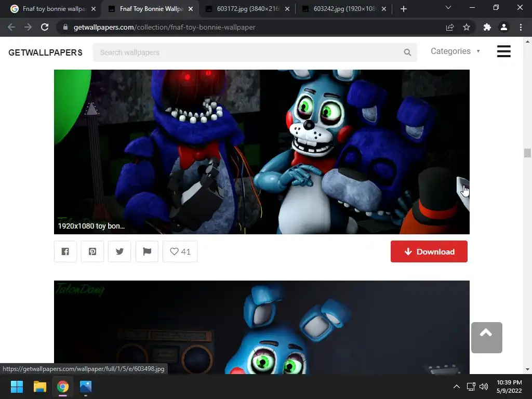The width and height of the screenshot is (532, 399).
Task: Close the 603242.jpg tab
Action: [x=384, y=9]
